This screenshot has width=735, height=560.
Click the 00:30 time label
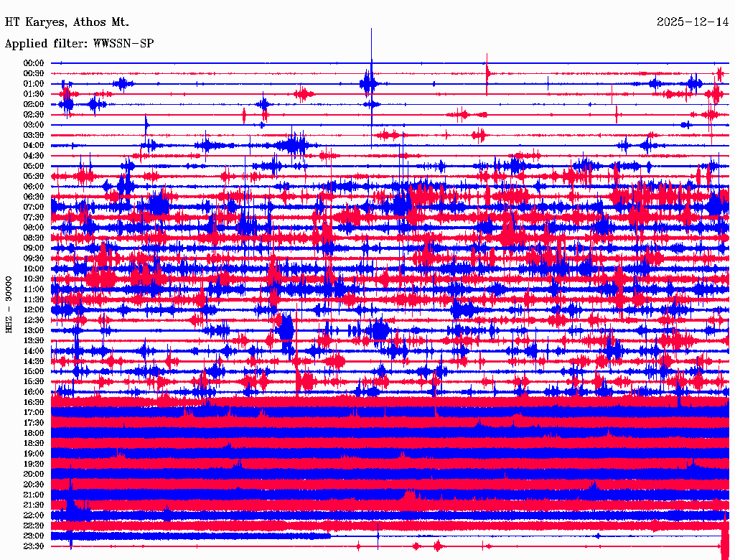point(34,73)
